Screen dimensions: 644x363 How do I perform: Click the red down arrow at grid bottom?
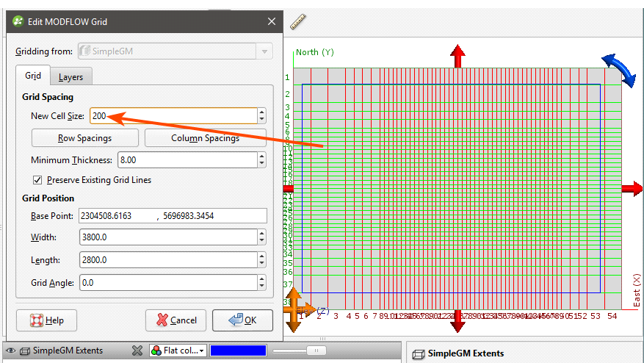(x=457, y=323)
